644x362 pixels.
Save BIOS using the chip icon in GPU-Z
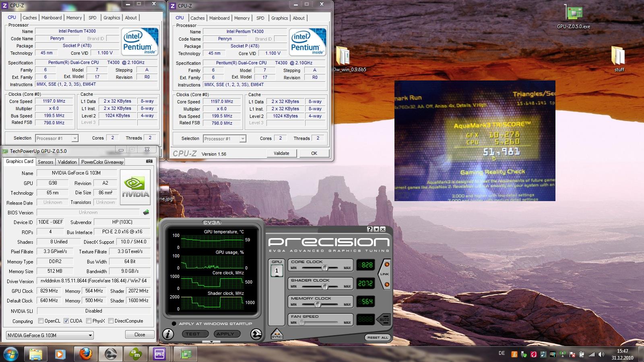pos(146,212)
